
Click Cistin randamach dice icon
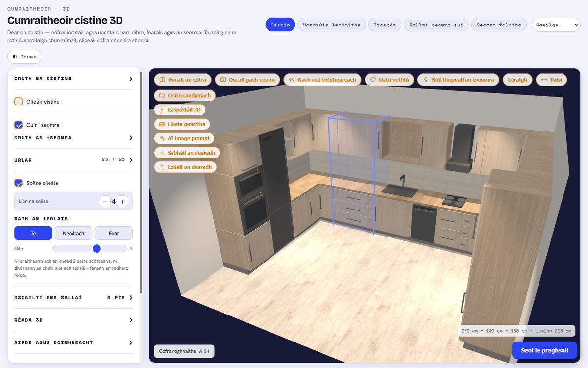(162, 96)
